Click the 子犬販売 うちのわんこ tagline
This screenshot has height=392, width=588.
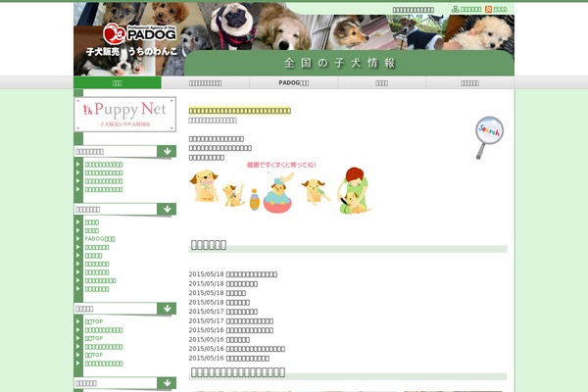(131, 52)
